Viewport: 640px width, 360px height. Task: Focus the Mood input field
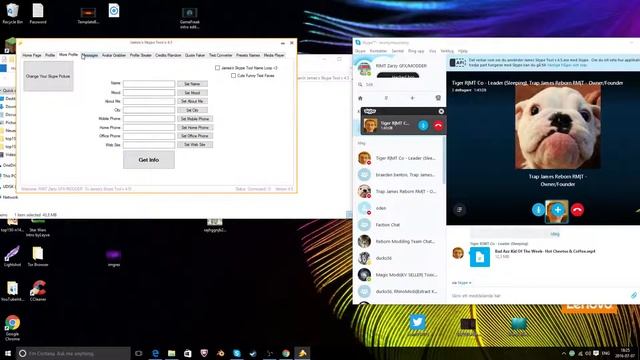tap(149, 93)
